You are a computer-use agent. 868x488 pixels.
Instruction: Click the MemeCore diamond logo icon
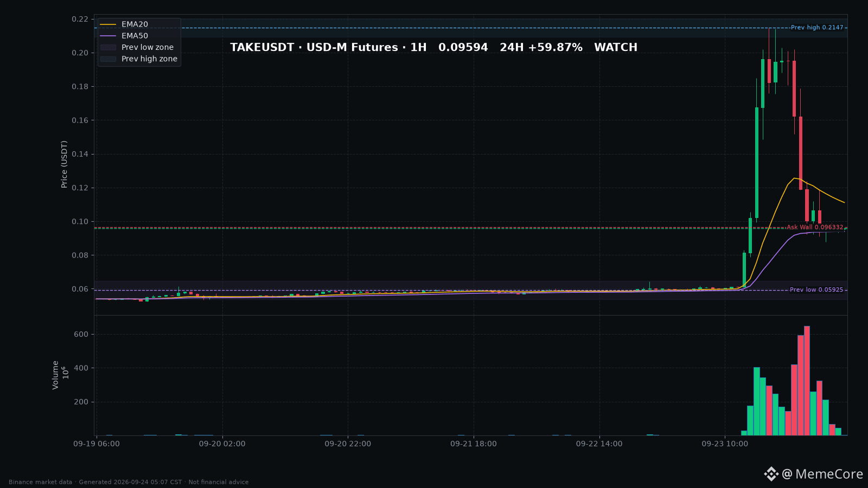(771, 474)
